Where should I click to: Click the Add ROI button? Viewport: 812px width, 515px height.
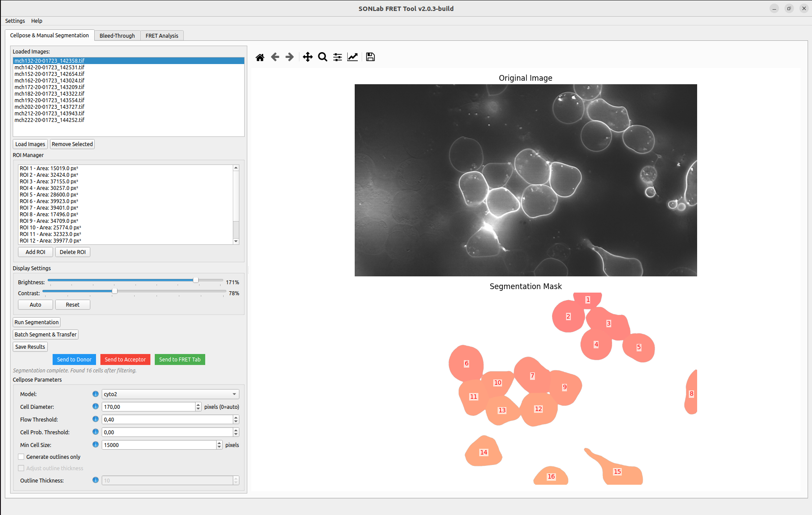click(x=36, y=252)
